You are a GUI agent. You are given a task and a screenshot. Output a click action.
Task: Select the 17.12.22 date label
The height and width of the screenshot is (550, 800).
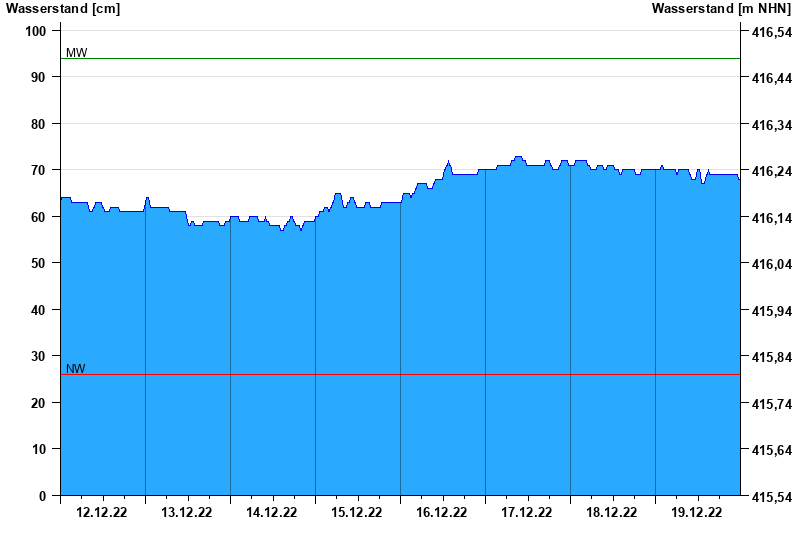pos(527,512)
